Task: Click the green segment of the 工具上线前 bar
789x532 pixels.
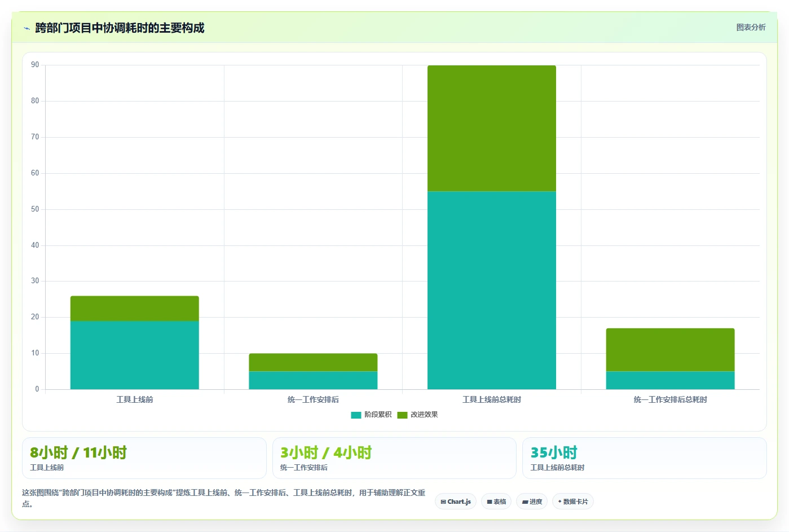Action: (135, 309)
